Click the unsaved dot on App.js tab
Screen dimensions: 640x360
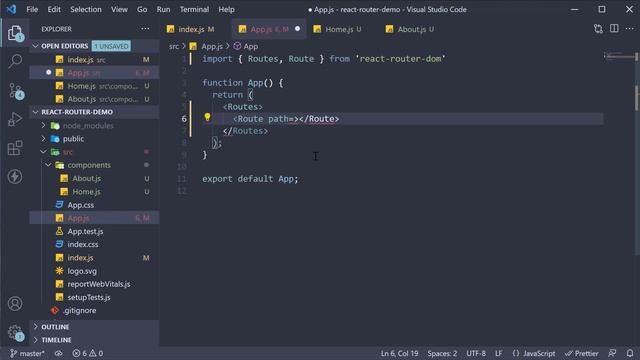pyautogui.click(x=298, y=29)
